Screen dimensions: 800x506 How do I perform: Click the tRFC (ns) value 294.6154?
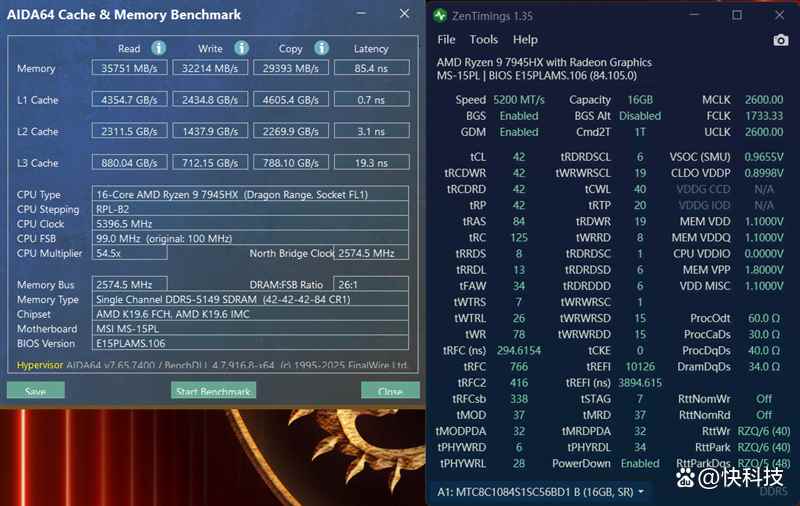[518, 350]
